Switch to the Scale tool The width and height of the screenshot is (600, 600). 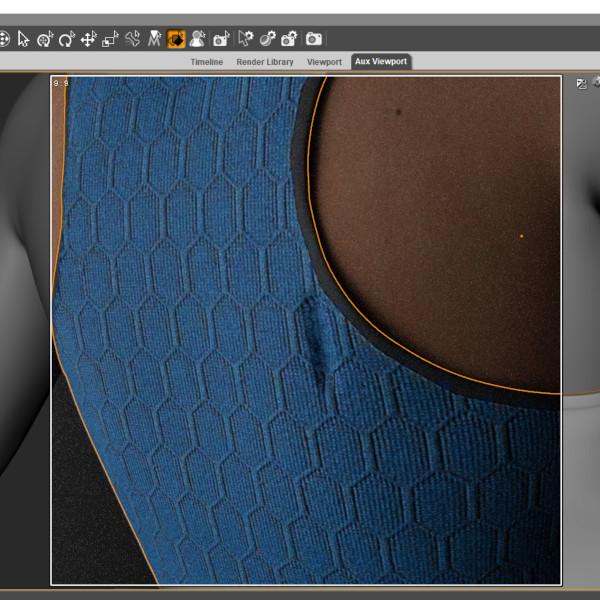(x=110, y=39)
